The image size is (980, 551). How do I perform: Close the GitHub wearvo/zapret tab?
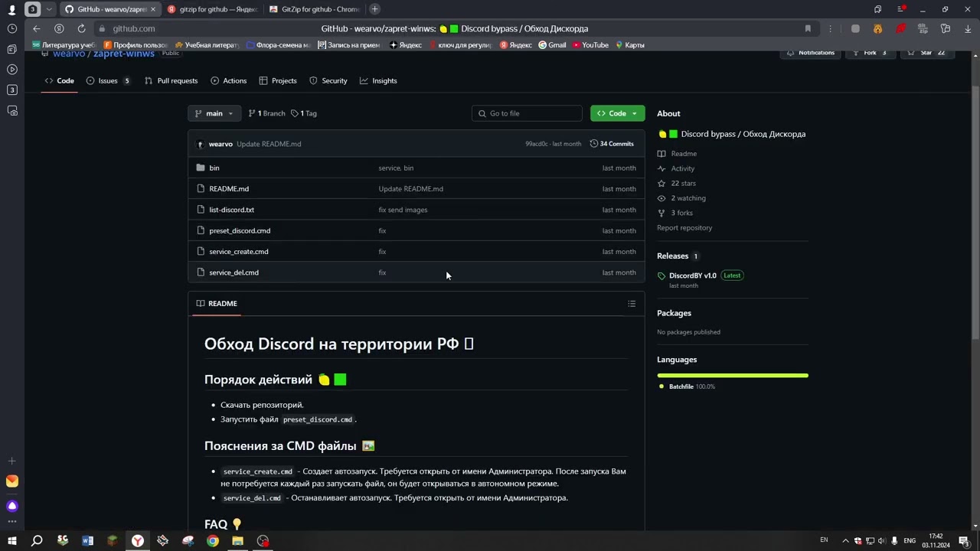(153, 9)
